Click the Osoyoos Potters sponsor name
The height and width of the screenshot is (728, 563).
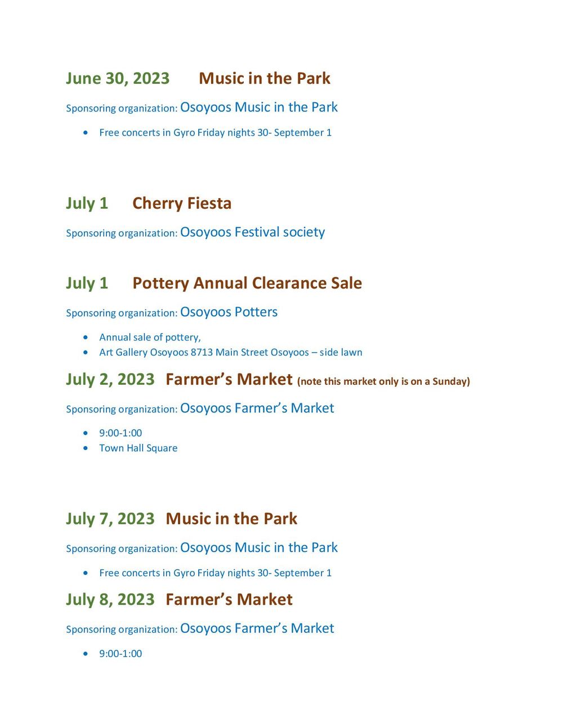pyautogui.click(x=229, y=312)
